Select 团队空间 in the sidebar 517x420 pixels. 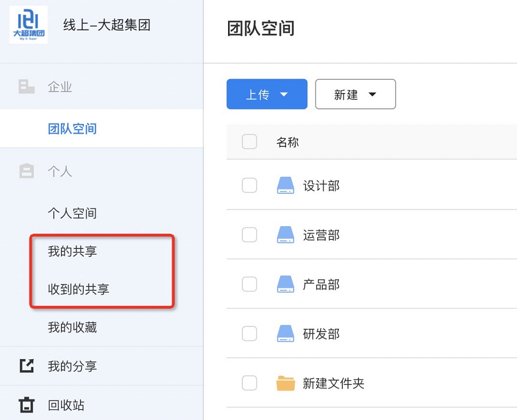pos(72,129)
